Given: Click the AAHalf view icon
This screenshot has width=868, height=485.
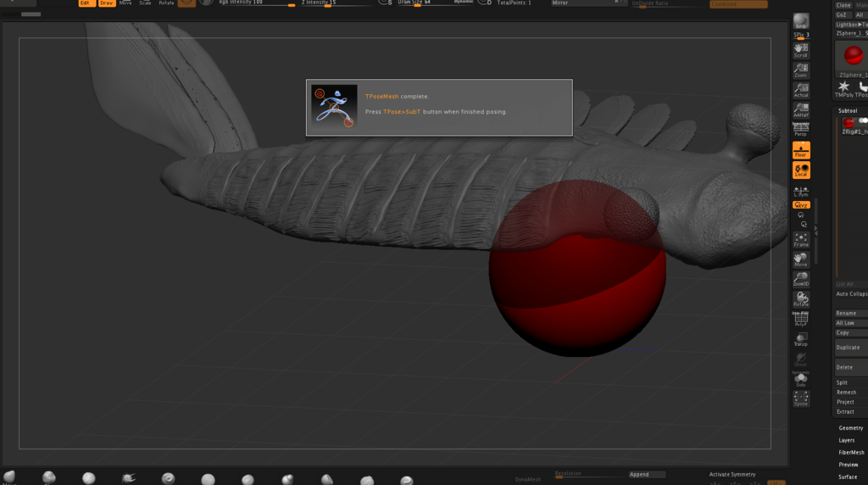Looking at the screenshot, I should tap(800, 109).
